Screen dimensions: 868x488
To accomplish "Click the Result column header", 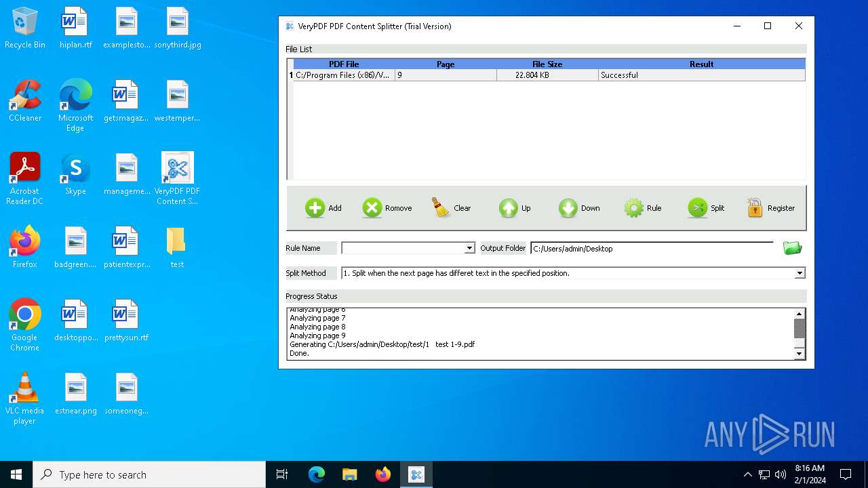I will [x=702, y=64].
